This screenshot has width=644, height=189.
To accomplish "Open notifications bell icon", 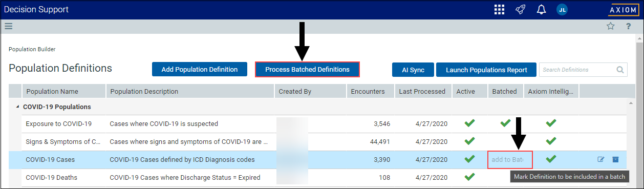I will pyautogui.click(x=541, y=10).
